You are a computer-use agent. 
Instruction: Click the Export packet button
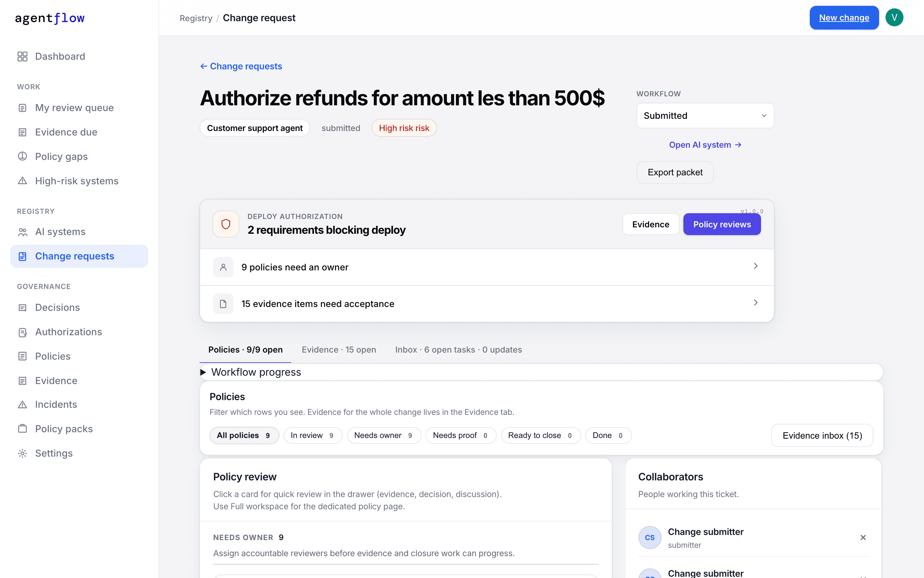pyautogui.click(x=675, y=172)
